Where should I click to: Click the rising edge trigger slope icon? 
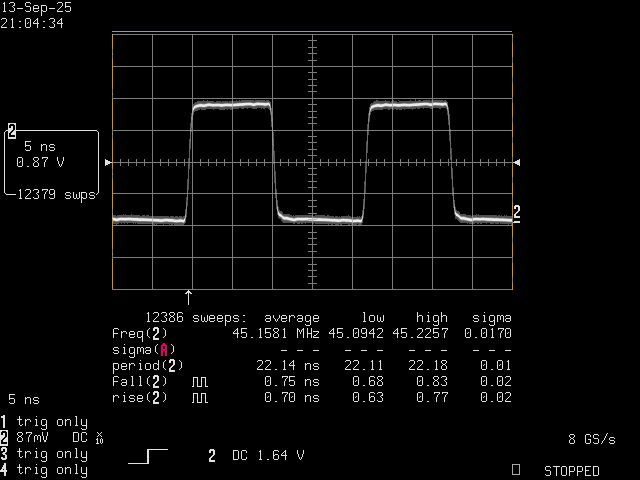(148, 456)
